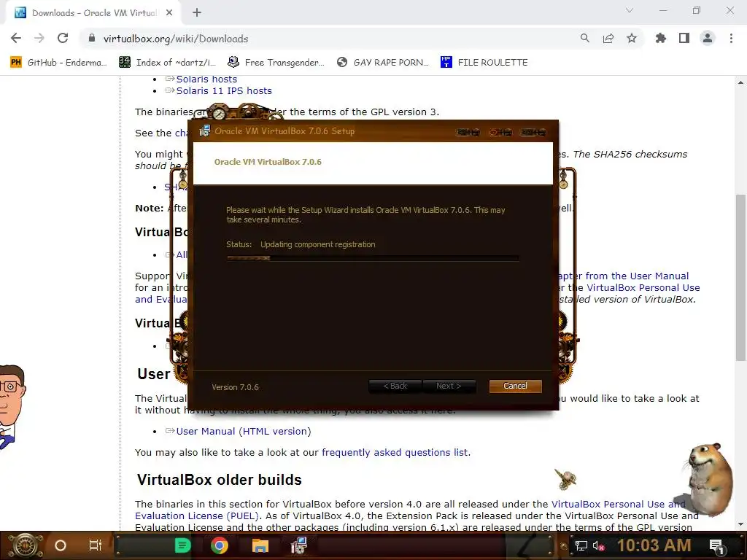Screen dimensions: 747x560
Task: Open the GitHub - Enderma... bookmark
Action: point(58,63)
